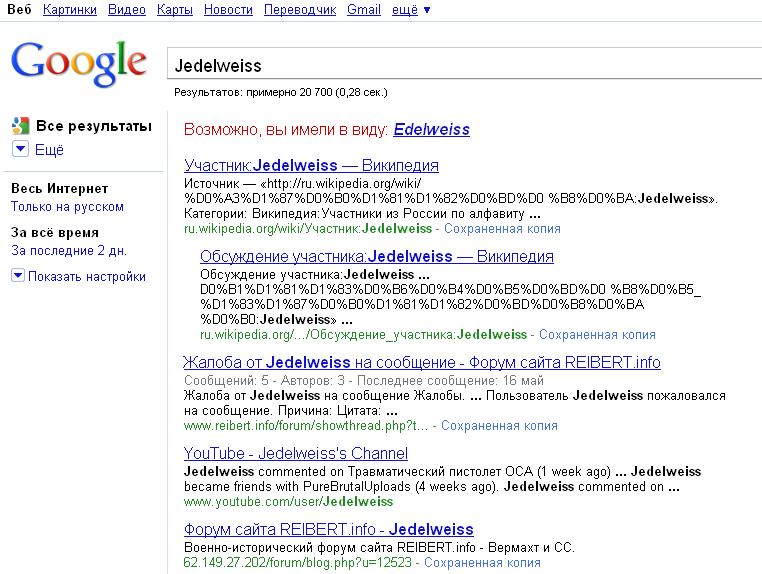The height and width of the screenshot is (574, 762).
Task: Open cached copy of reibert.info showthread result
Action: (x=499, y=426)
